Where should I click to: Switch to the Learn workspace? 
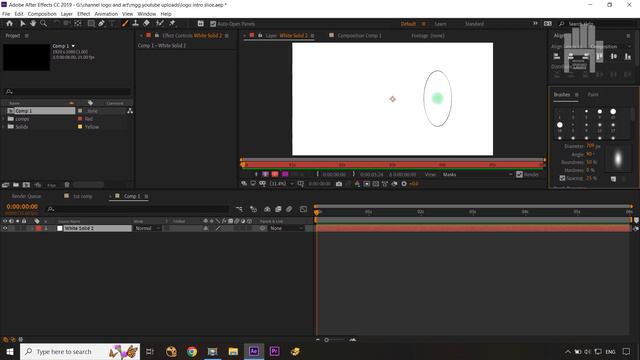440,24
